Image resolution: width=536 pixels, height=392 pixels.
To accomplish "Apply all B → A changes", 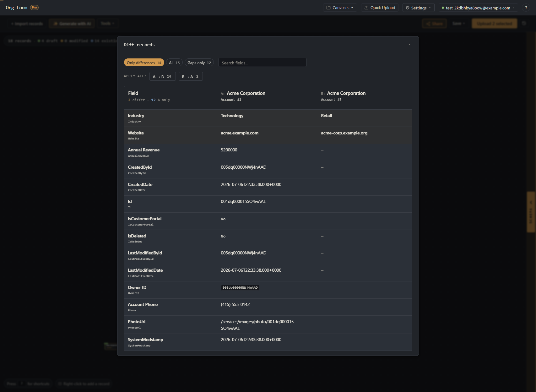I will pos(191,76).
